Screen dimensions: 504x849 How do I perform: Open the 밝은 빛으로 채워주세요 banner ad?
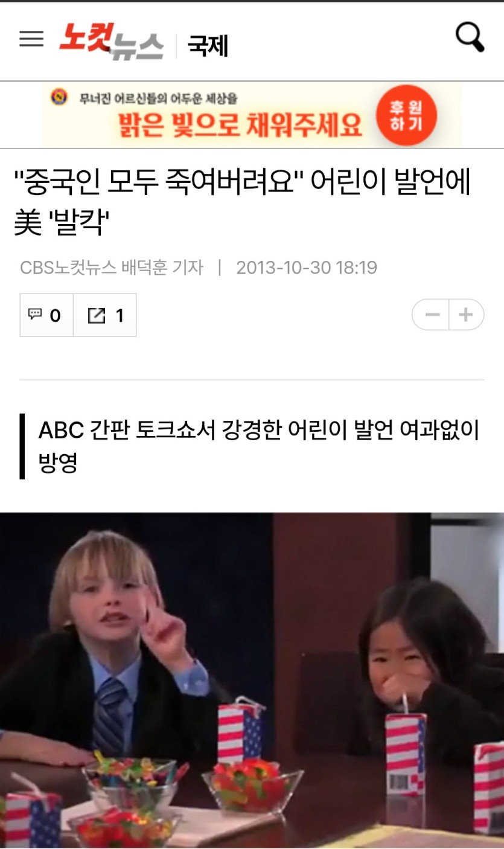pyautogui.click(x=252, y=115)
